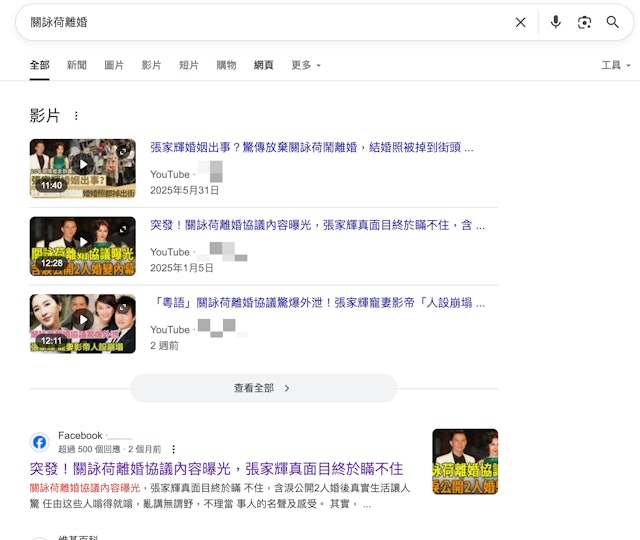Open the video link 突發！關詠荷離婚協議內容曝光
The height and width of the screenshot is (540, 640).
tap(318, 225)
